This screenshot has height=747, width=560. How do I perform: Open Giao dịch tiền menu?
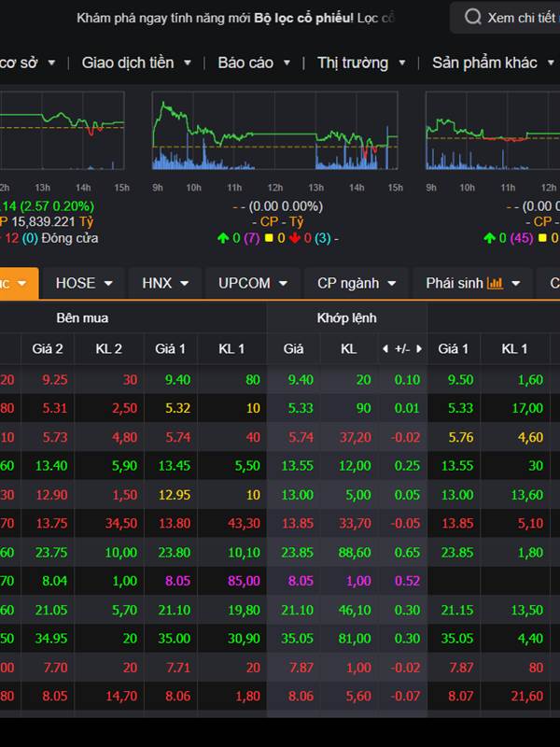pos(136,63)
